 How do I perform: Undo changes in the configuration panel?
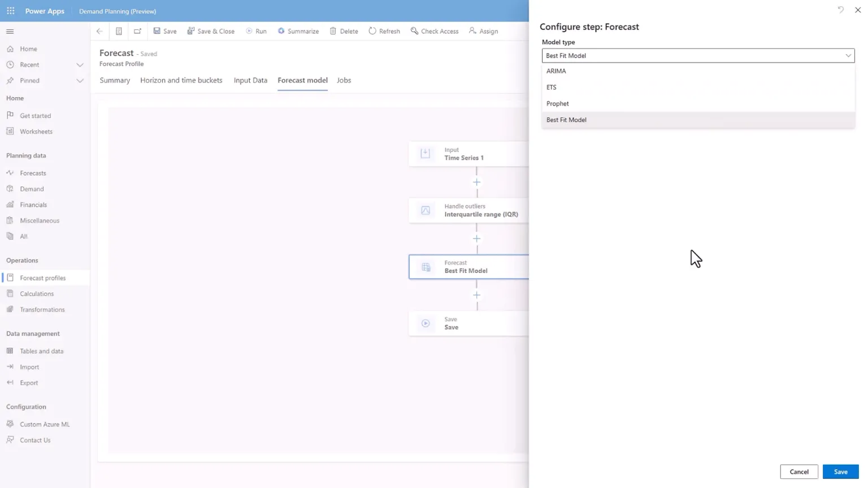coord(841,10)
